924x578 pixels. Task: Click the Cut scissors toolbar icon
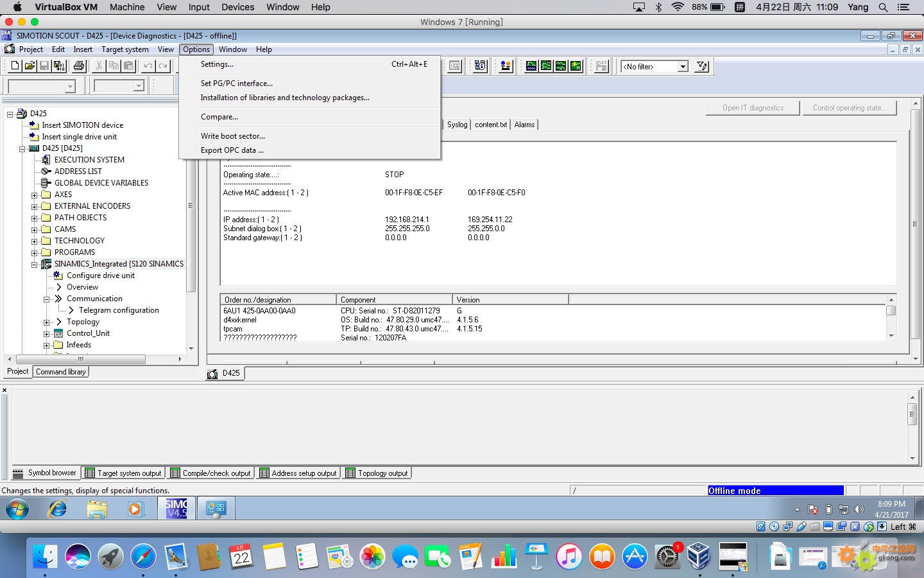[x=99, y=66]
